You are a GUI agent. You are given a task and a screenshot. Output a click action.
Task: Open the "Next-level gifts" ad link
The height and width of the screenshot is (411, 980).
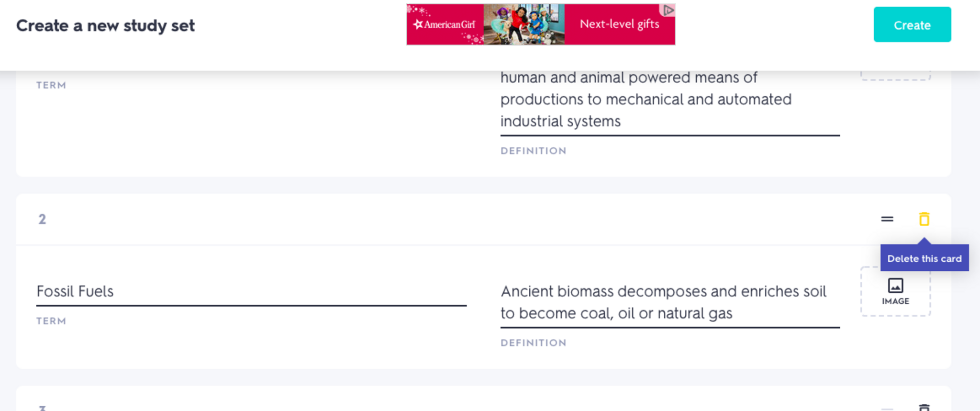tap(619, 24)
